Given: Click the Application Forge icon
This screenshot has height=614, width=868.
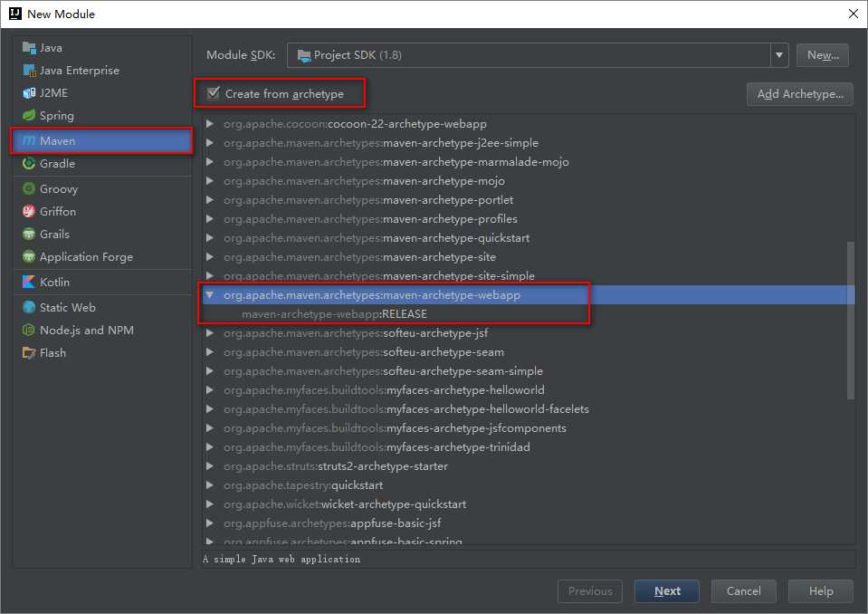Looking at the screenshot, I should pos(29,257).
